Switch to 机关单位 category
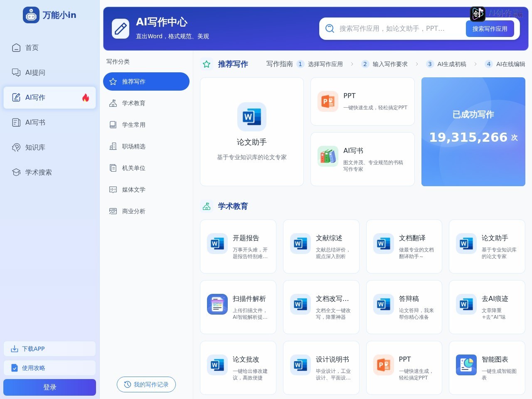Image resolution: width=532 pixels, height=399 pixels. 146,168
